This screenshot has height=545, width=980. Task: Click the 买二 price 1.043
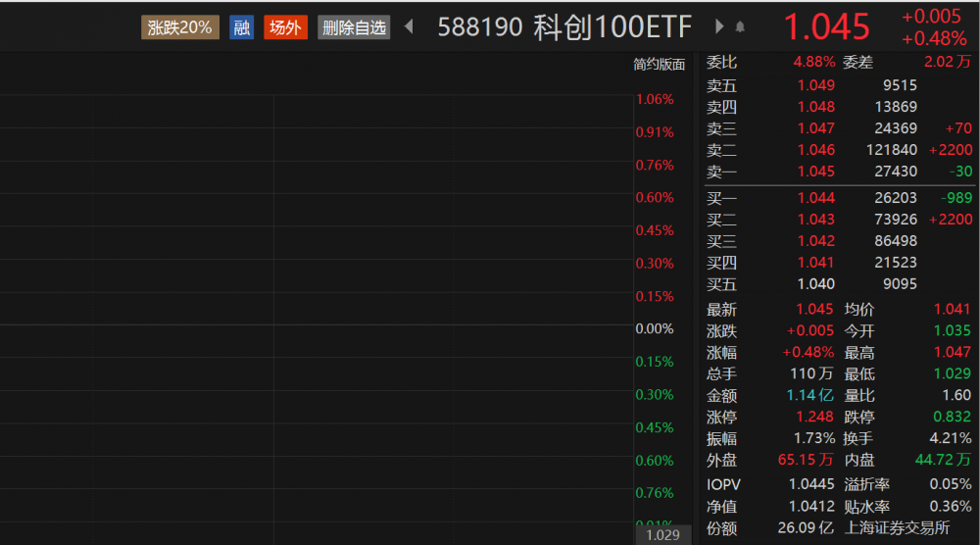coord(815,220)
